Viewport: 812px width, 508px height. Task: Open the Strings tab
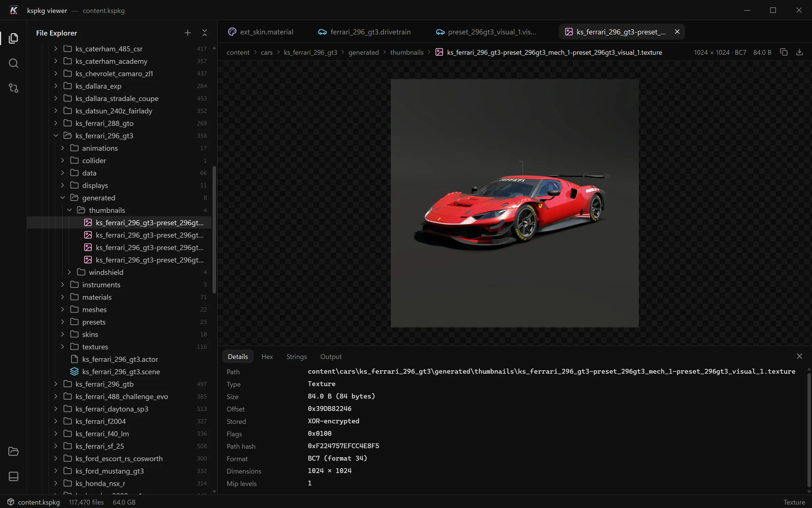[296, 357]
